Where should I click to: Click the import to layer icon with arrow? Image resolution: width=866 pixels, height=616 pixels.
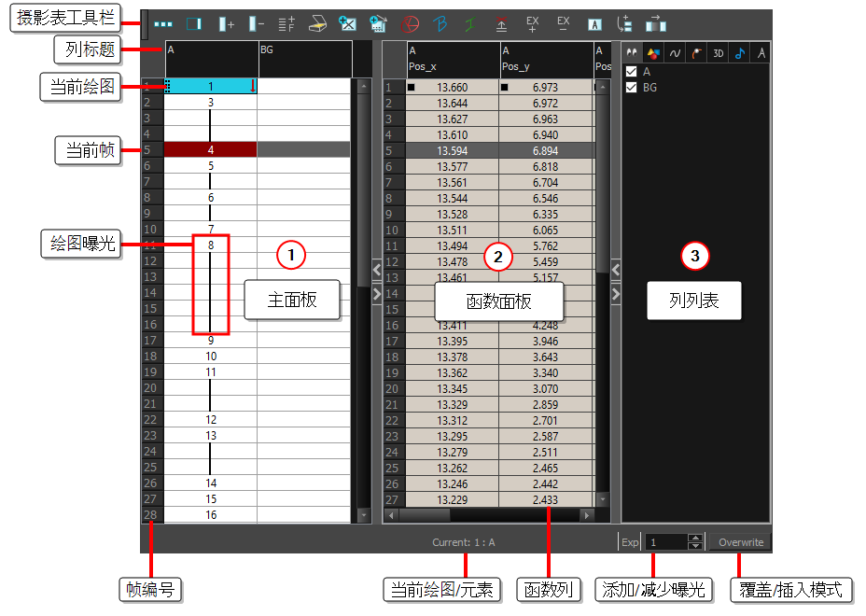pyautogui.click(x=378, y=23)
